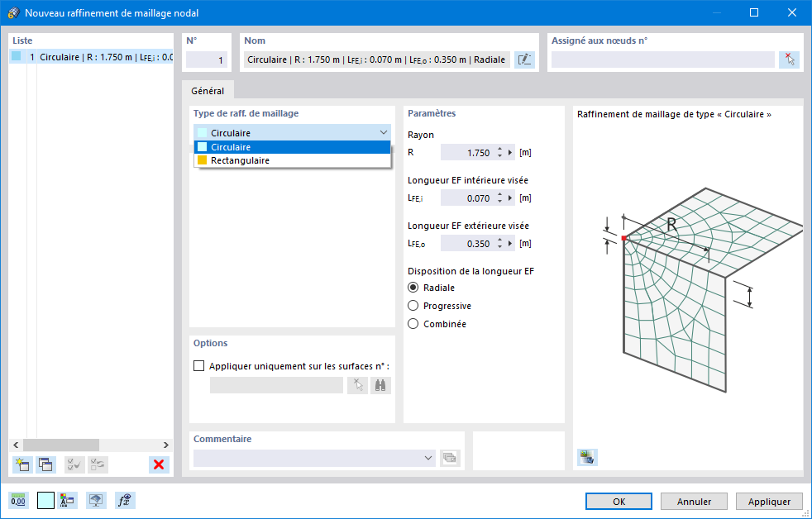Open the Commentaire dropdown

[428, 458]
